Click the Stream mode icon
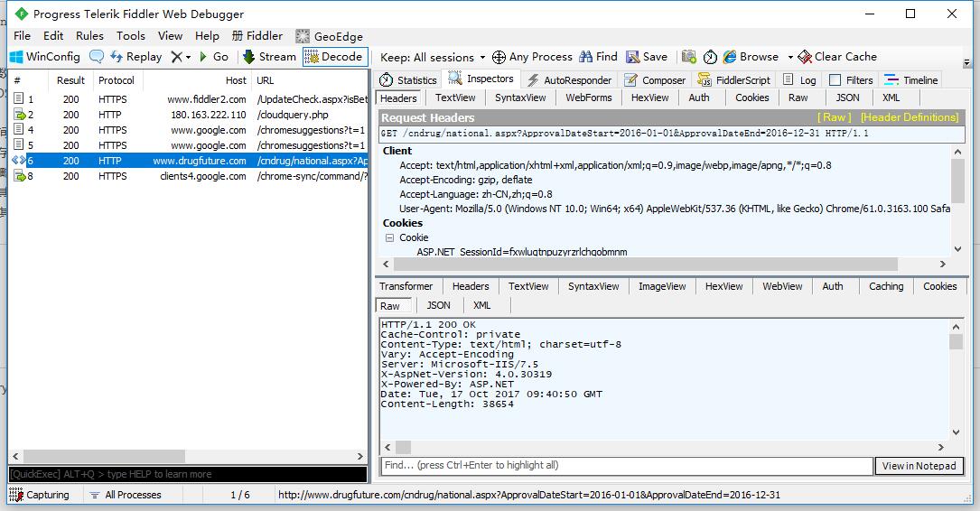The width and height of the screenshot is (980, 511). tap(248, 57)
